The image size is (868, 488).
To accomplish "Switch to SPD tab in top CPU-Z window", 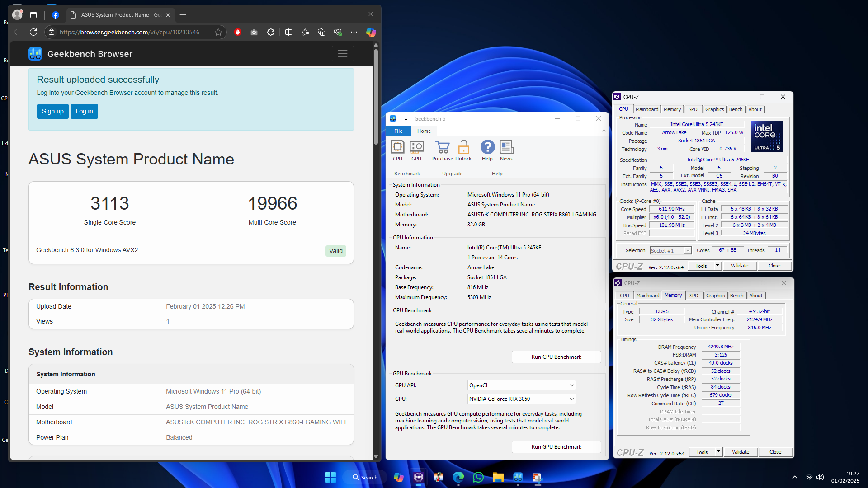I will pos(693,109).
